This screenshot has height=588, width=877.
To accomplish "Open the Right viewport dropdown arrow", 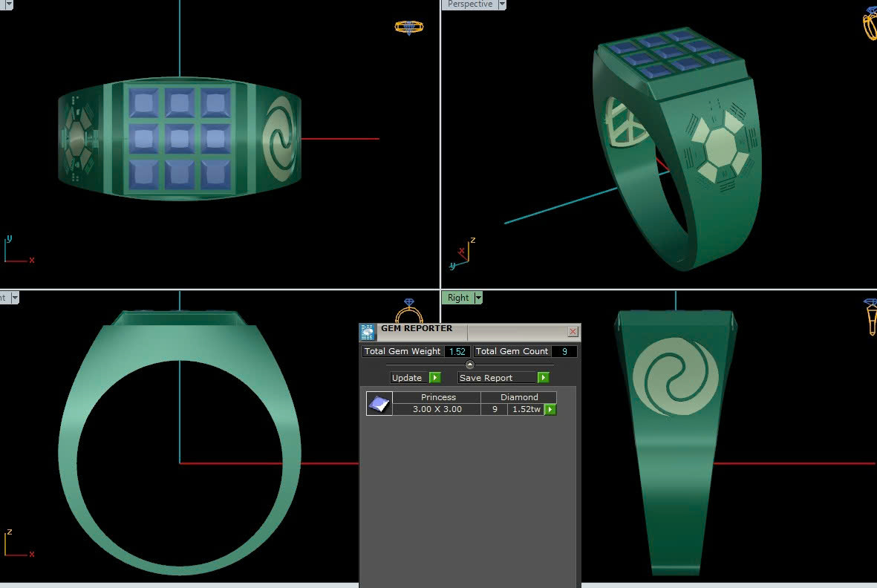I will (x=478, y=298).
